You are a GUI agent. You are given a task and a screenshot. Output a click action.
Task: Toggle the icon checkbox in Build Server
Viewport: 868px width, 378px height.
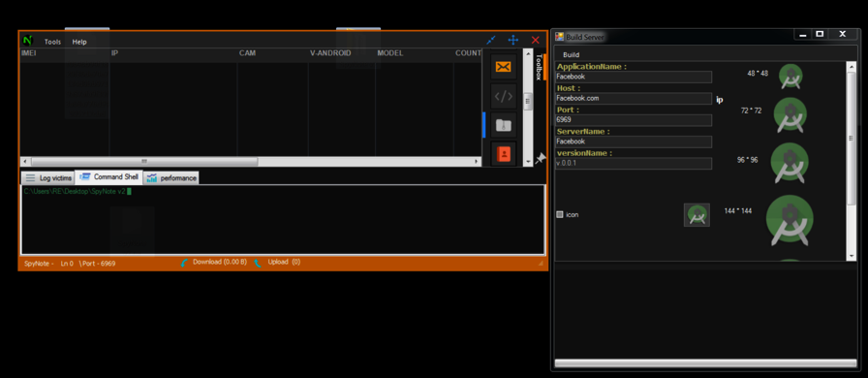(x=560, y=214)
